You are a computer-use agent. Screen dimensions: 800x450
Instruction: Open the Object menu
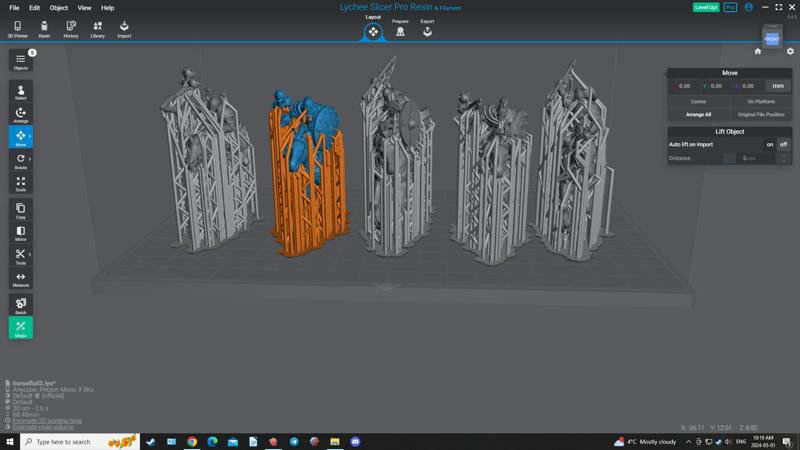pos(59,7)
